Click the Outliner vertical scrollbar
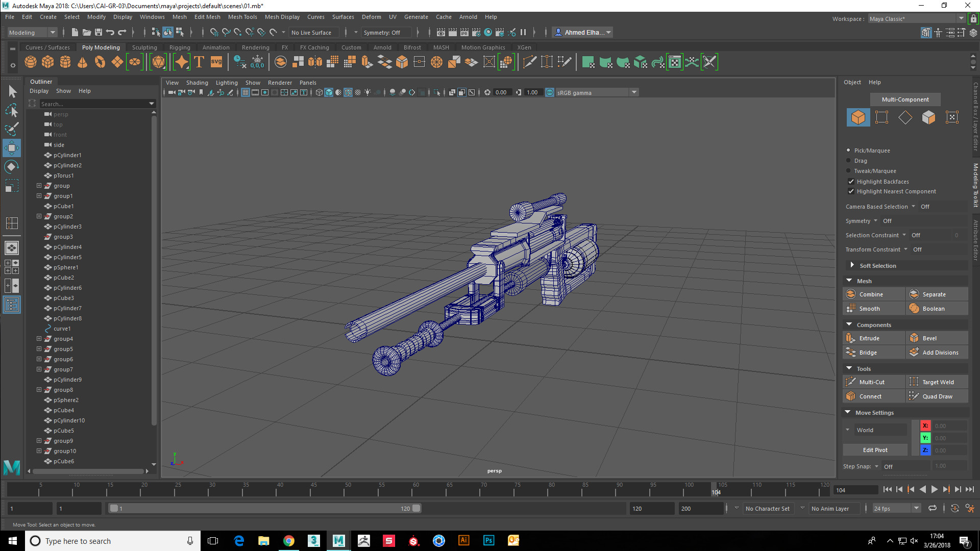 pyautogui.click(x=154, y=270)
